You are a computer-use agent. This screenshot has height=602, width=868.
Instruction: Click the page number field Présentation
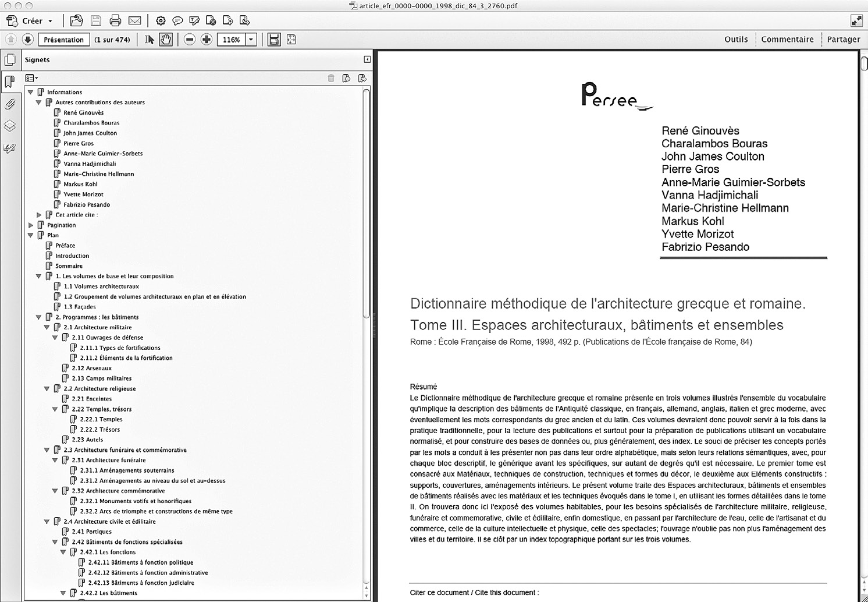[64, 40]
